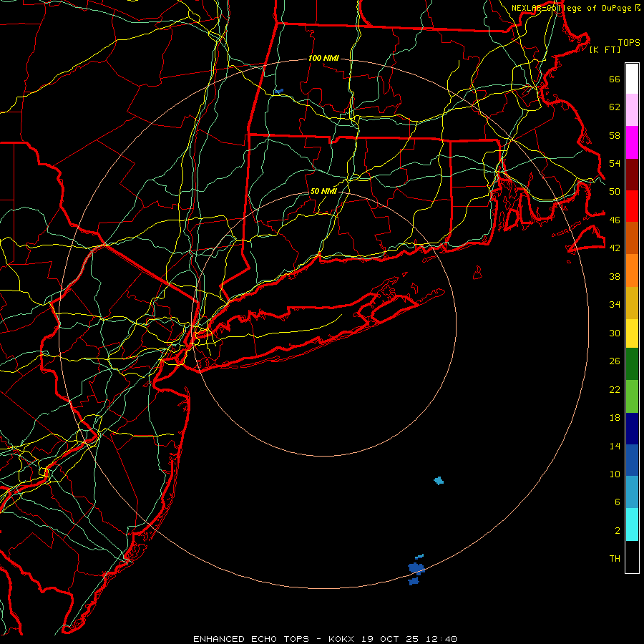Click the large blue echo cluster on 100 NMI ring
The width and height of the screenshot is (644, 644).
(416, 570)
